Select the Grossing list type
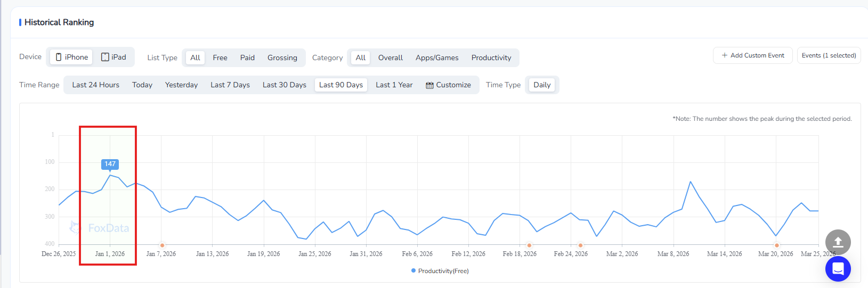Viewport: 868px width, 288px height. coord(282,57)
